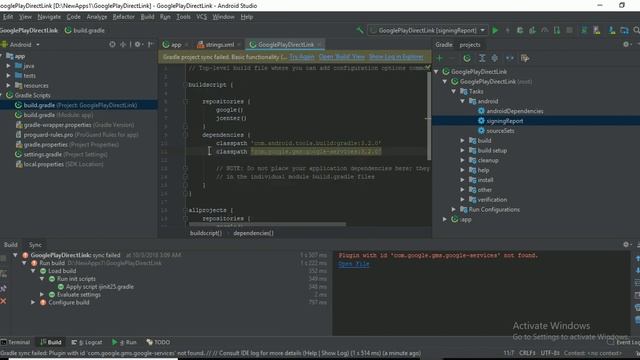
Task: Open the Terminal tool window tab
Action: pos(16,342)
